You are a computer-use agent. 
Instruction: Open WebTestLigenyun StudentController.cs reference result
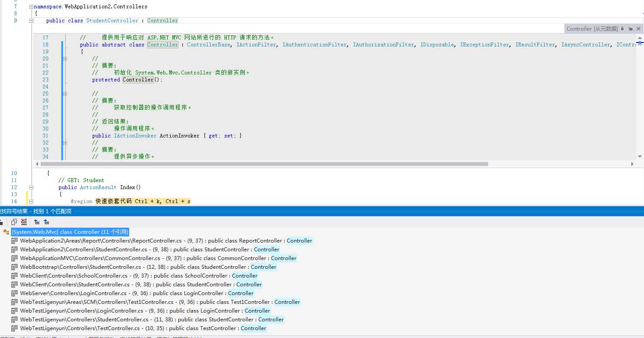coord(152,320)
